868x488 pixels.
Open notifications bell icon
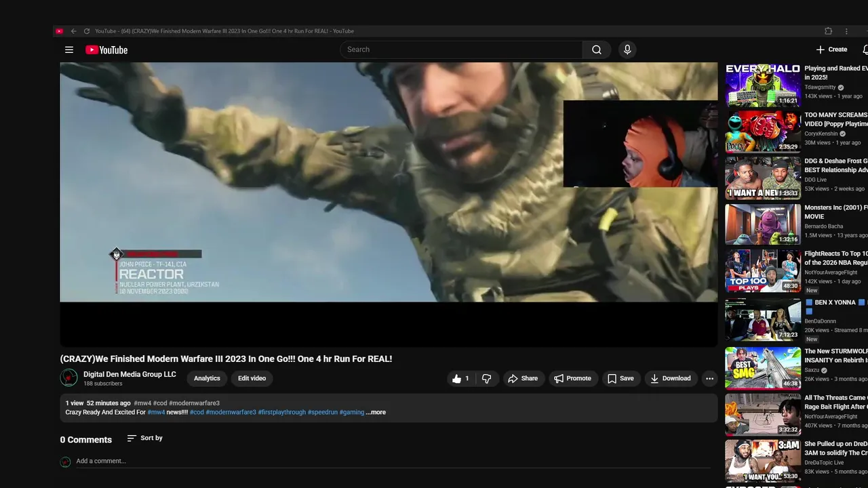[865, 49]
